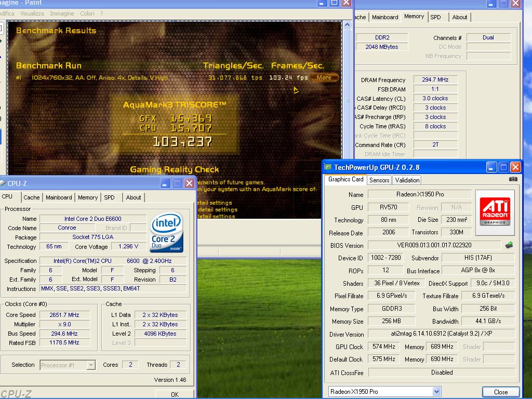The height and width of the screenshot is (399, 532).
Task: Click the Command Rate value 2T
Action: click(x=435, y=145)
